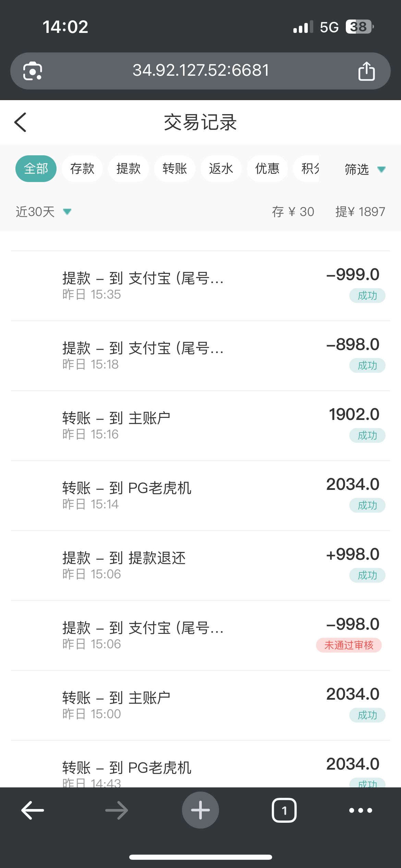The image size is (401, 868).
Task: Tap the back chevron beside 交易记录
Action: coord(21,122)
